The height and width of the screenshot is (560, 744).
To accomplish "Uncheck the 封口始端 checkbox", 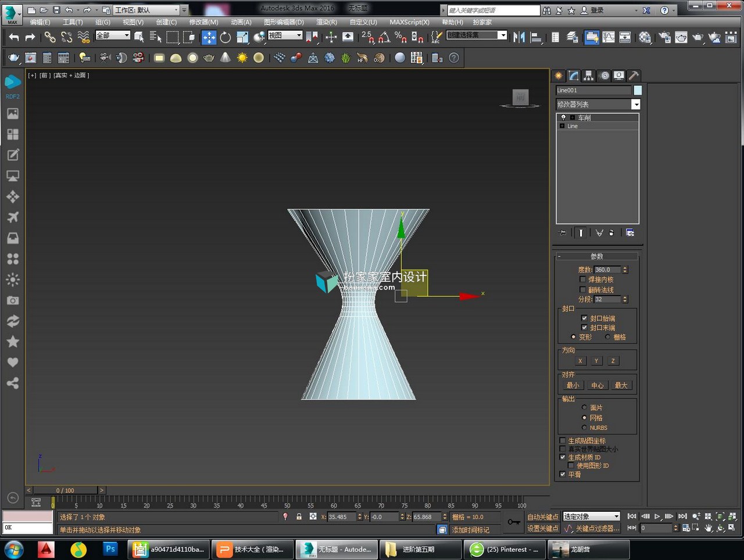I will (x=584, y=318).
